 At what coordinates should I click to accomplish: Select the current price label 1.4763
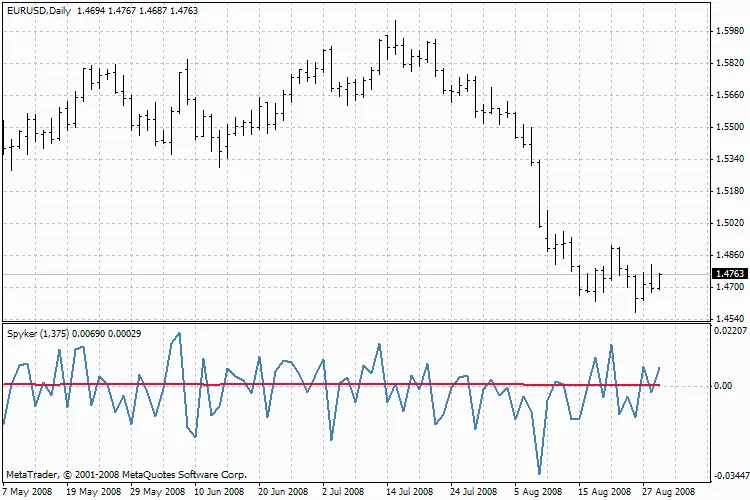[729, 273]
